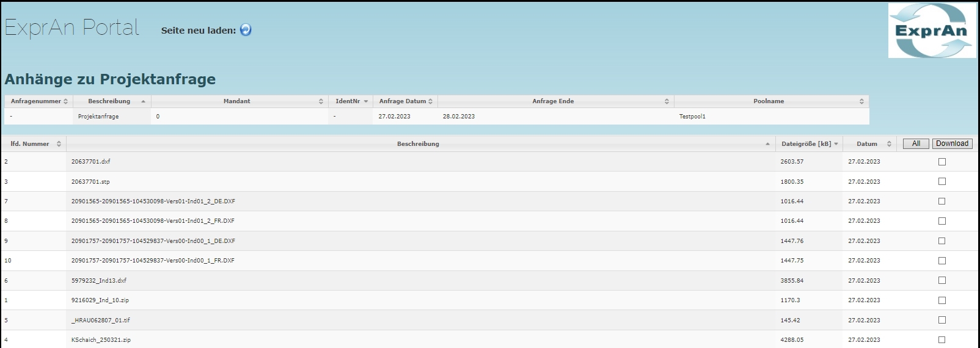The image size is (980, 348).
Task: Sort attachments by Datum column arrows
Action: 889,144
